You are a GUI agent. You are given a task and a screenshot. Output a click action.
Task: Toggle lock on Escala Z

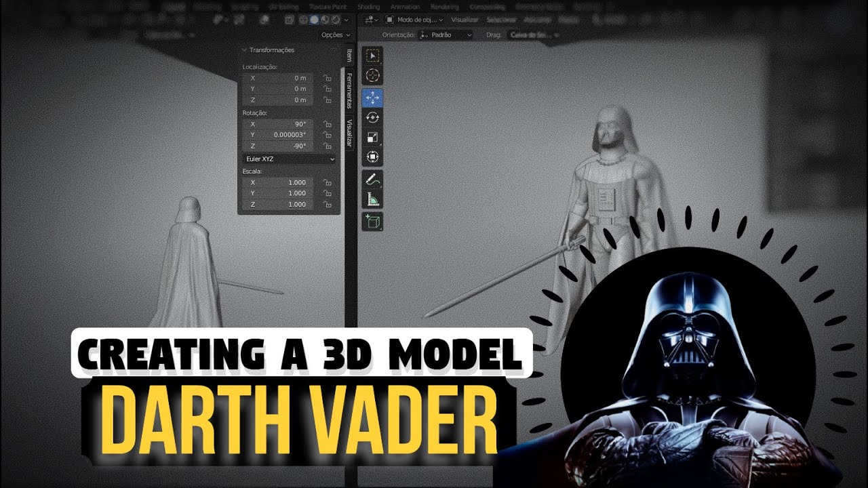327,204
